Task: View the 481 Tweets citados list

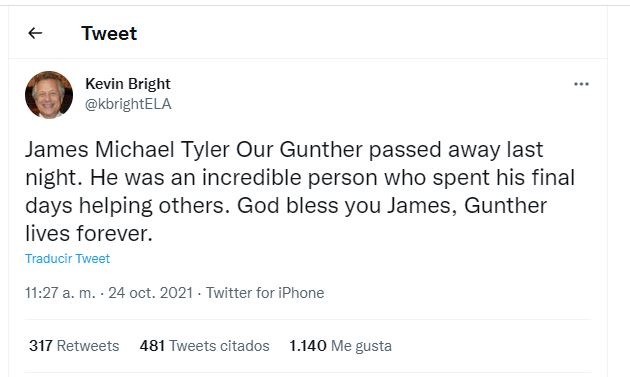Action: click(x=205, y=346)
